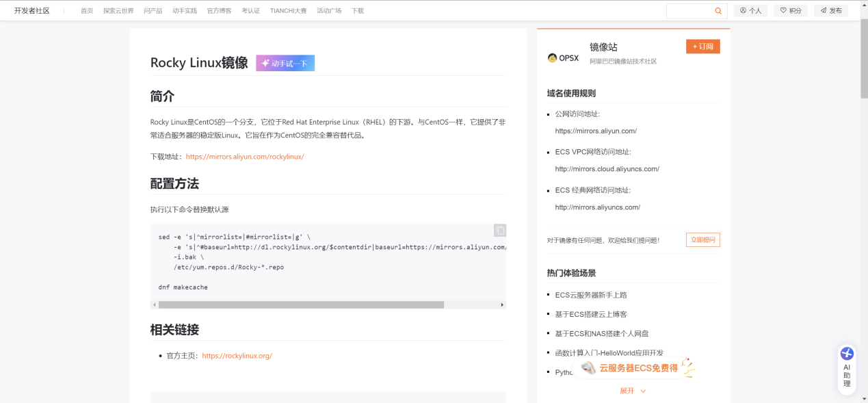Click the 个人 profile button

[751, 11]
